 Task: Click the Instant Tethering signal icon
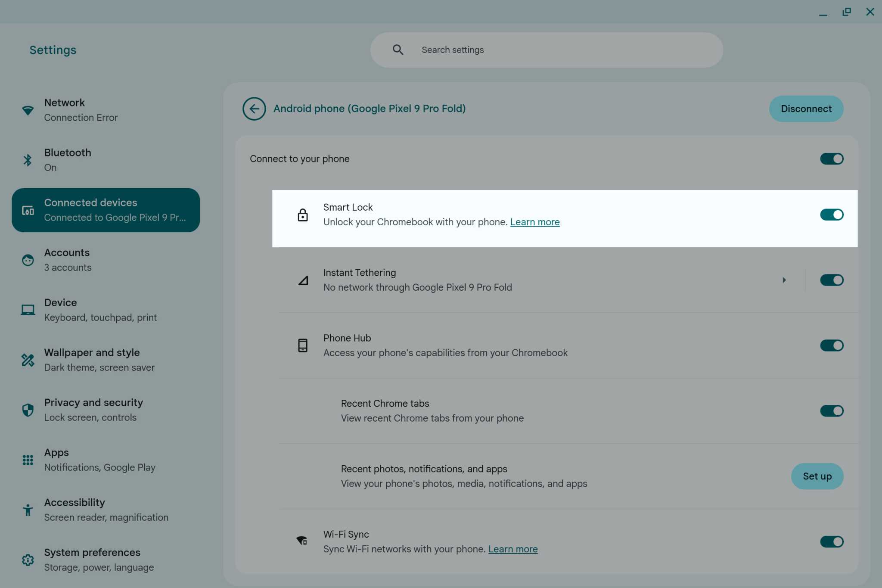click(303, 280)
